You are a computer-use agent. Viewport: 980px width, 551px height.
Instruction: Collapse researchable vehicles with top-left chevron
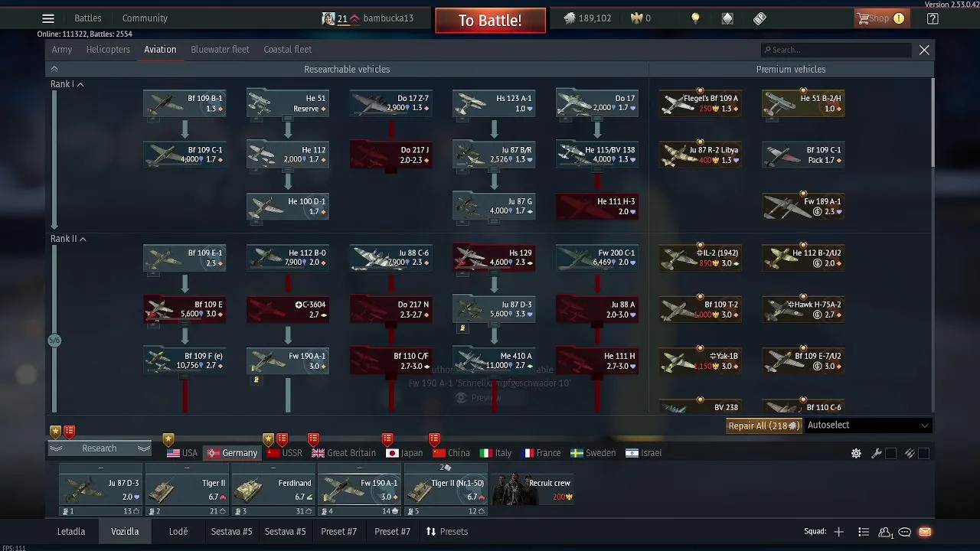(x=54, y=69)
